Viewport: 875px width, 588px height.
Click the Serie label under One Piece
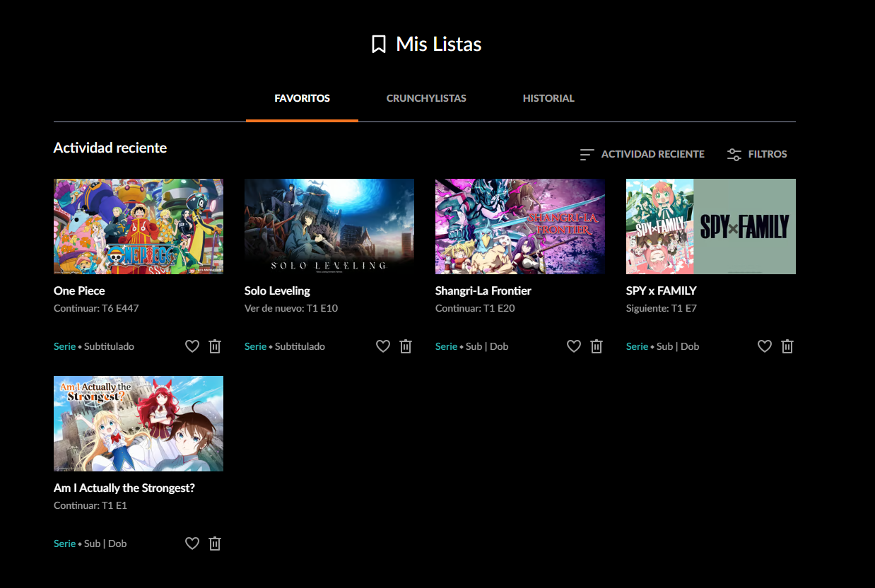pyautogui.click(x=64, y=346)
